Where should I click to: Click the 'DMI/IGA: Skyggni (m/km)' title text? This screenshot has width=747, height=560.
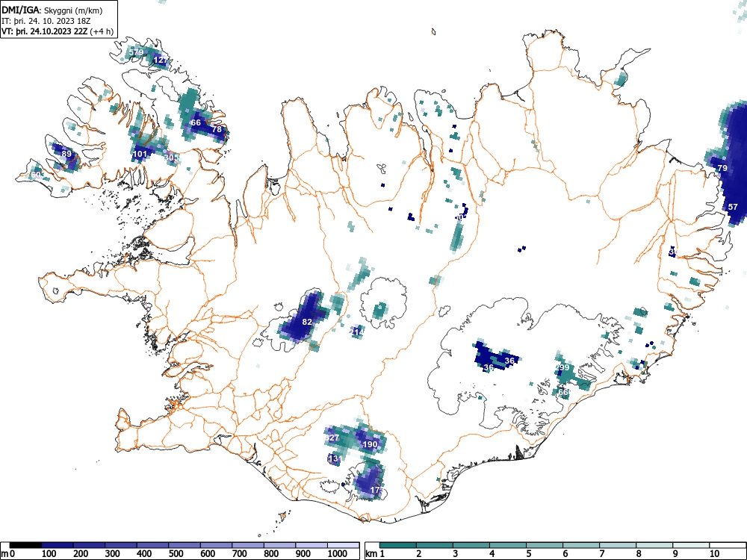click(x=52, y=10)
